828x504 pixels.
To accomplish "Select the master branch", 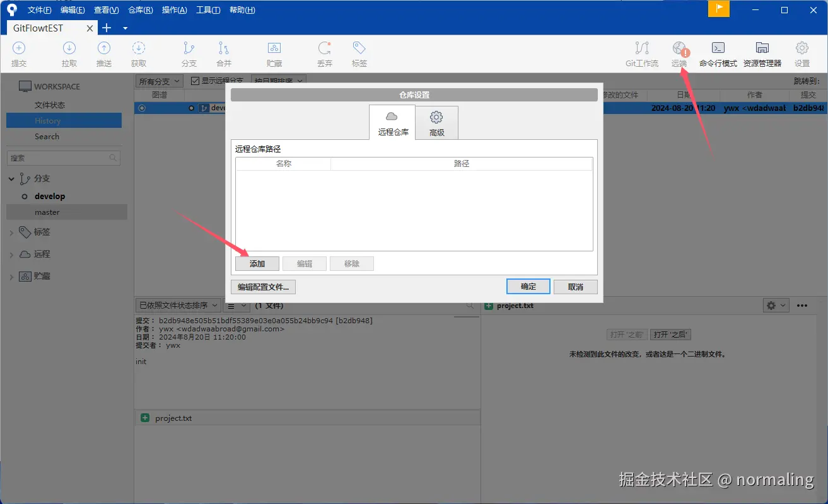I will pos(67,212).
